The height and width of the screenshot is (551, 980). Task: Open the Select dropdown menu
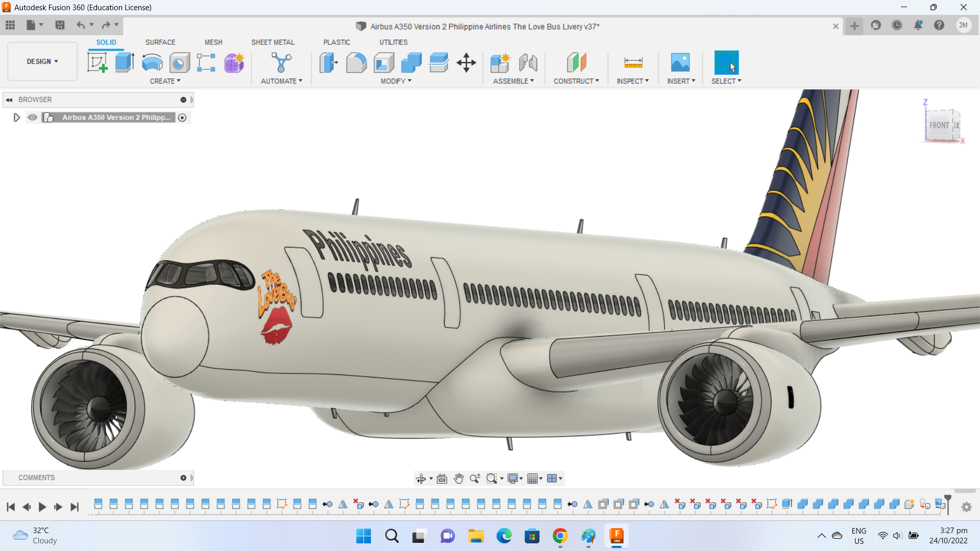[x=726, y=81]
